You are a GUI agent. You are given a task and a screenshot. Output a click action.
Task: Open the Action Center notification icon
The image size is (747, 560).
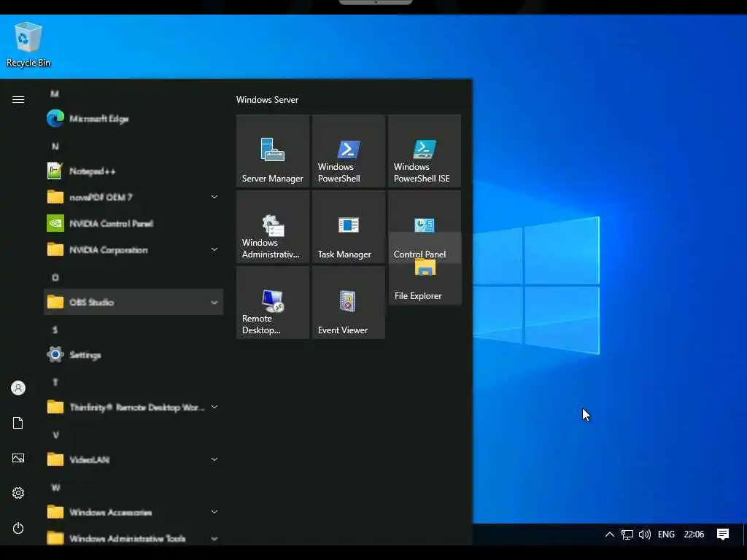[x=723, y=534]
